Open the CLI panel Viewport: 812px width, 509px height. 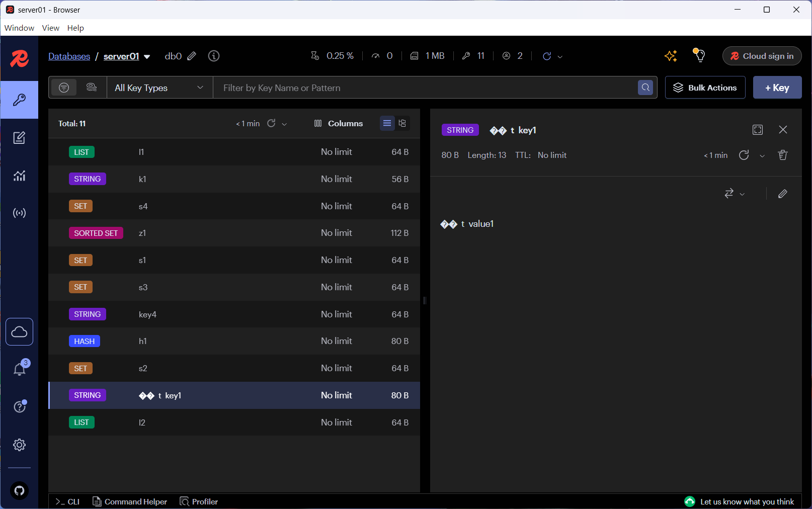67,501
